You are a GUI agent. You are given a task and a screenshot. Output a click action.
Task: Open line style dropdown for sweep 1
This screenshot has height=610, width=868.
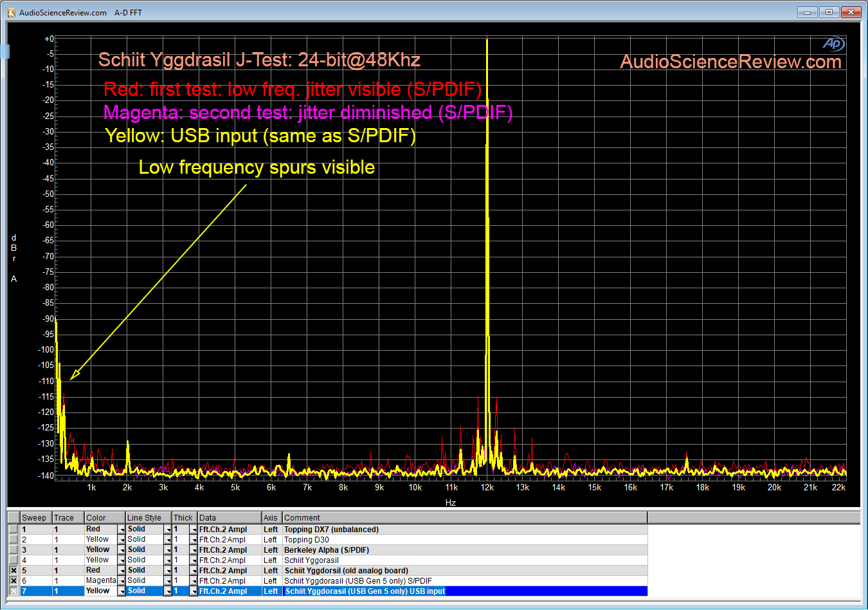(168, 530)
